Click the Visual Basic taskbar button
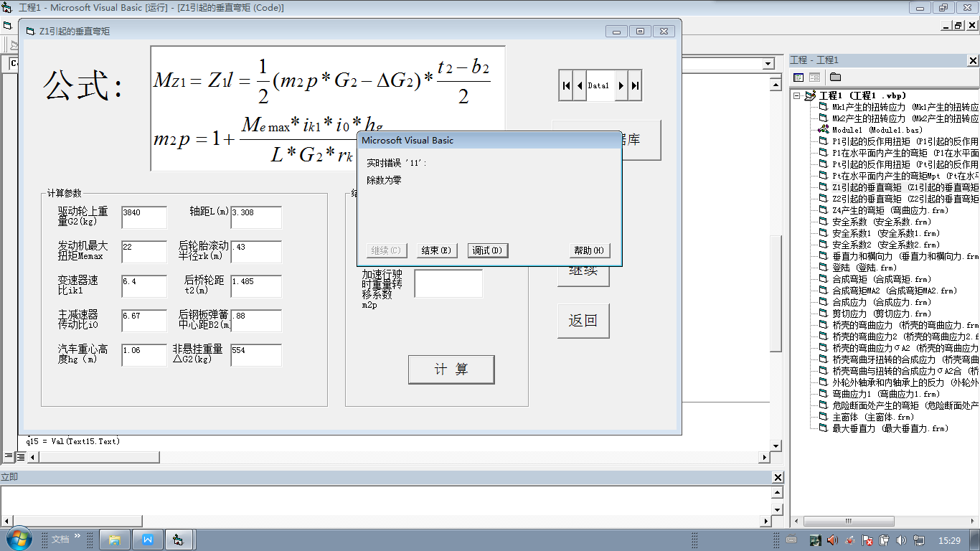 pos(178,540)
